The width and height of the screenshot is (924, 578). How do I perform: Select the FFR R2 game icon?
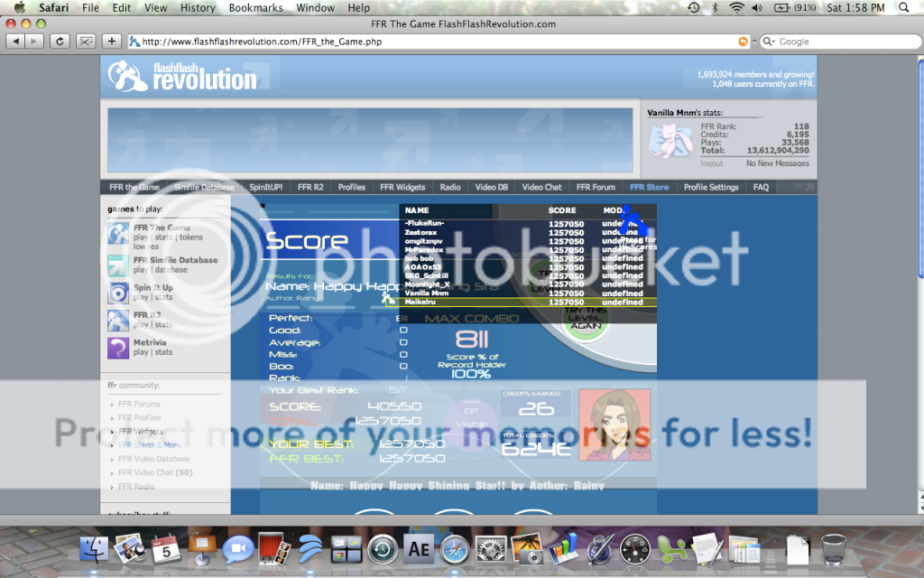[118, 321]
